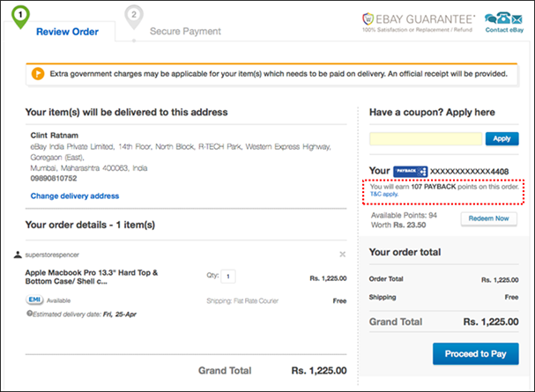Image resolution: width=535 pixels, height=392 pixels.
Task: Open the Apple Macbook Pro case item title
Action: point(92,277)
